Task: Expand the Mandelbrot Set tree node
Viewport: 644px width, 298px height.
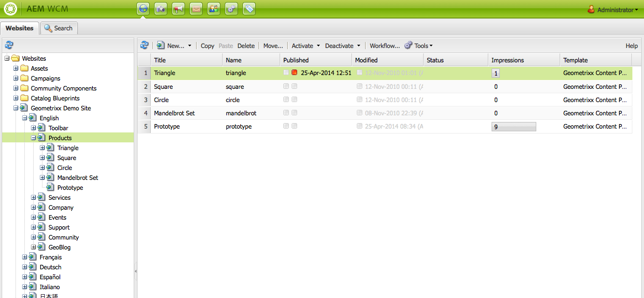Action: coord(43,178)
